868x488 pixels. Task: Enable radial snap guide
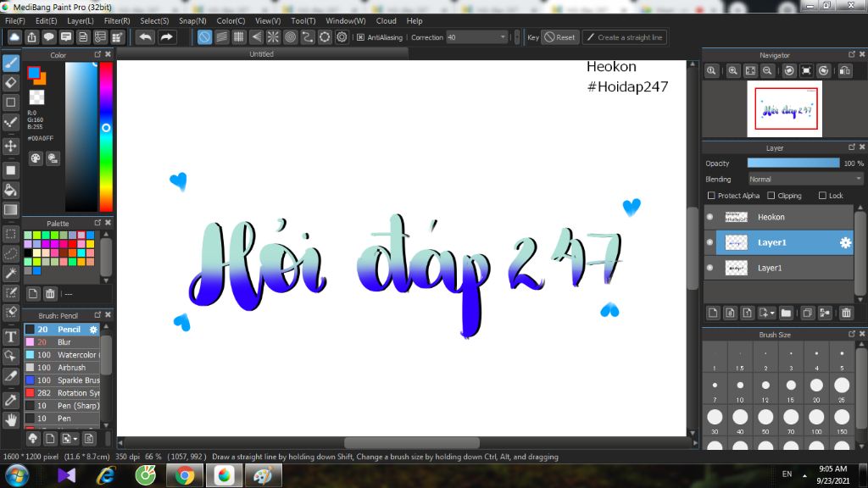[273, 37]
